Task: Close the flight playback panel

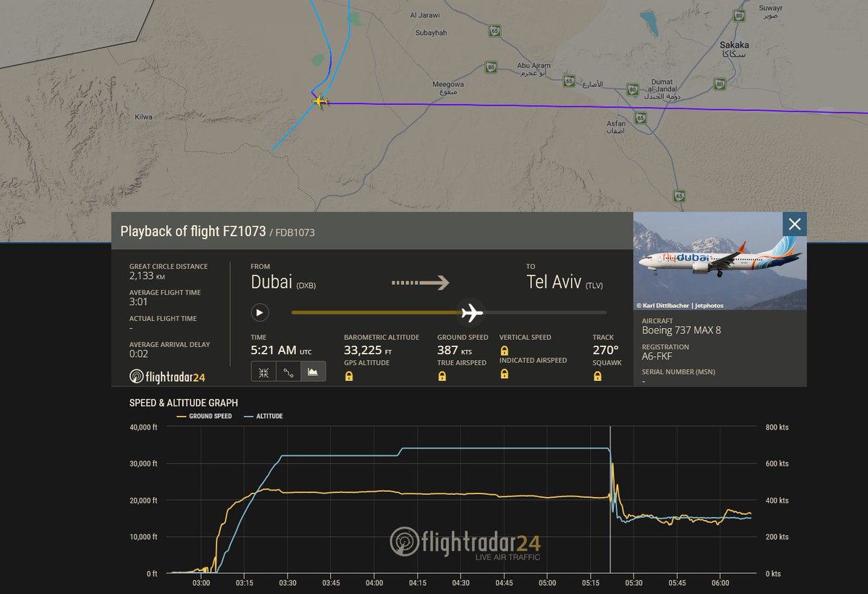Action: pos(794,224)
